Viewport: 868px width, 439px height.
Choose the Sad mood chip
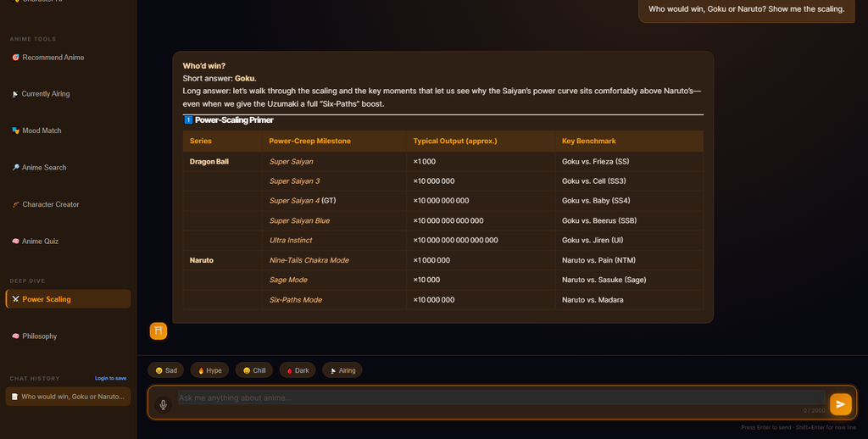click(166, 370)
